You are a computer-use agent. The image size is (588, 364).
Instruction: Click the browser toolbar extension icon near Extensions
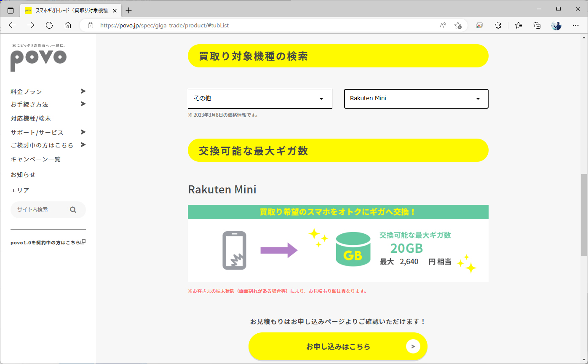[x=479, y=25]
